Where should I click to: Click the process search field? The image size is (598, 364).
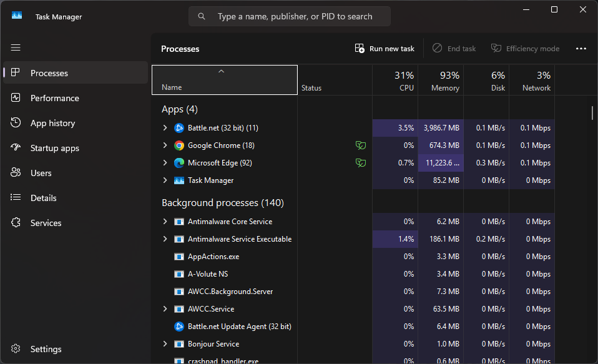click(290, 16)
